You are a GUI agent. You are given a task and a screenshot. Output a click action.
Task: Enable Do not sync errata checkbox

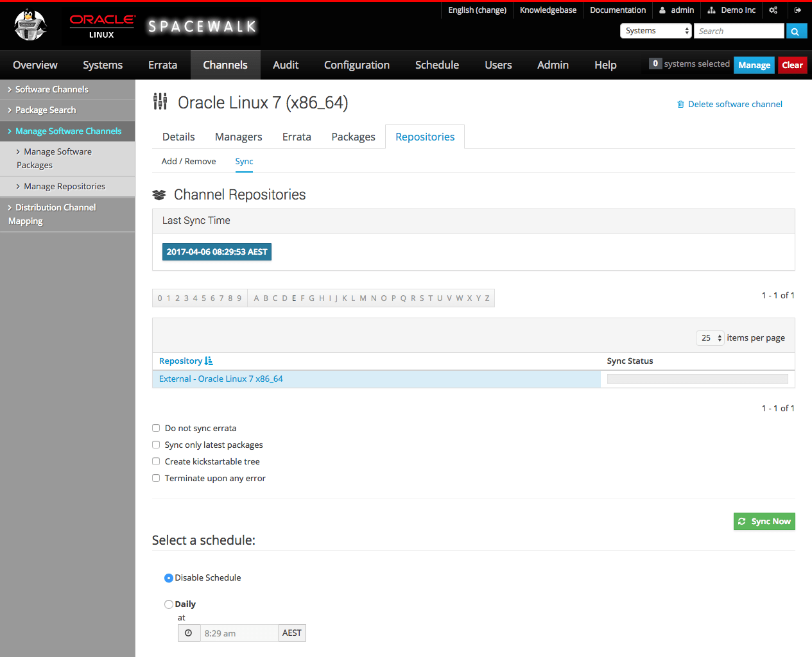click(156, 428)
